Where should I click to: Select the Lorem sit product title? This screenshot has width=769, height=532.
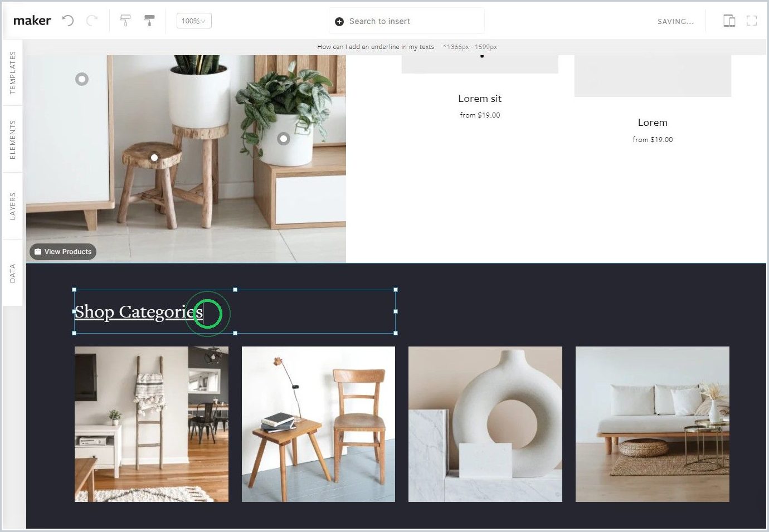[x=480, y=99]
